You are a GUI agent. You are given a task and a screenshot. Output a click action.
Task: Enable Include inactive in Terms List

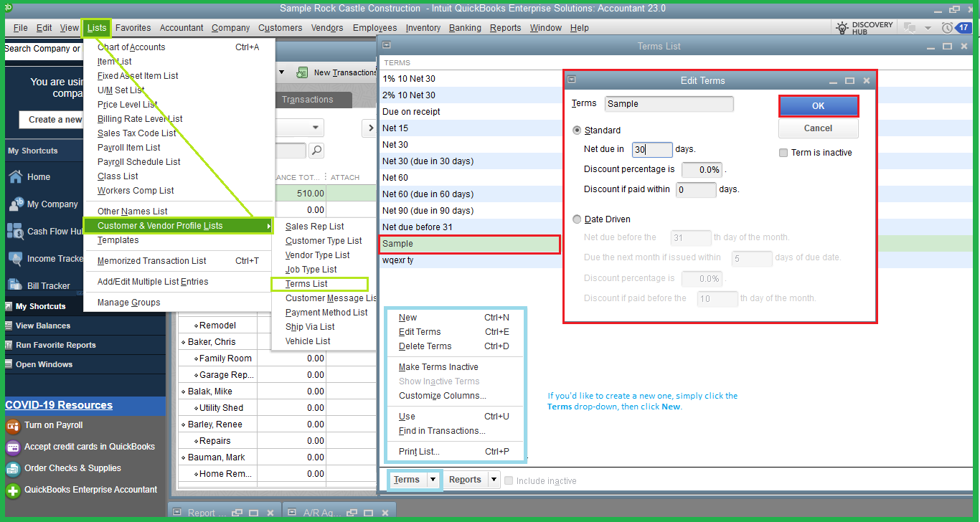pyautogui.click(x=509, y=480)
